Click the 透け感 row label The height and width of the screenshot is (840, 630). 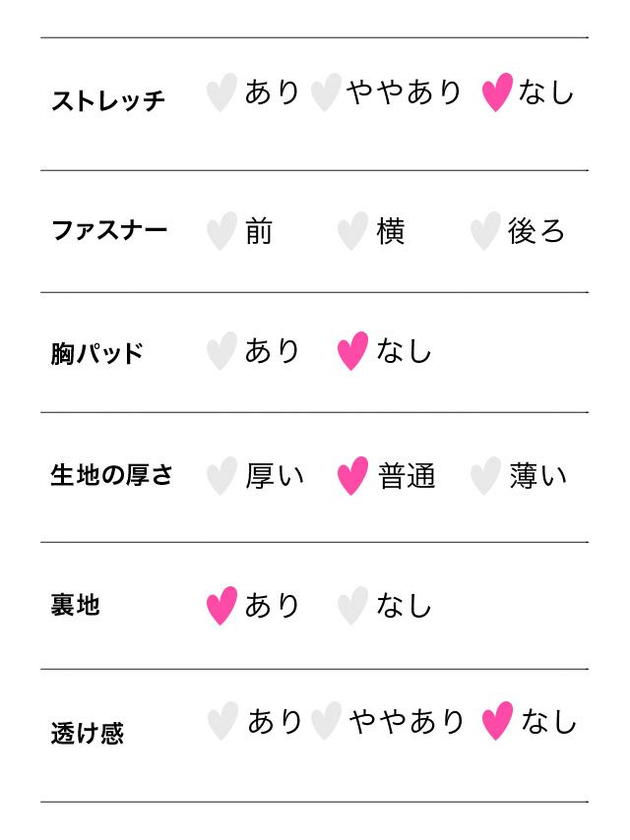pyautogui.click(x=88, y=734)
